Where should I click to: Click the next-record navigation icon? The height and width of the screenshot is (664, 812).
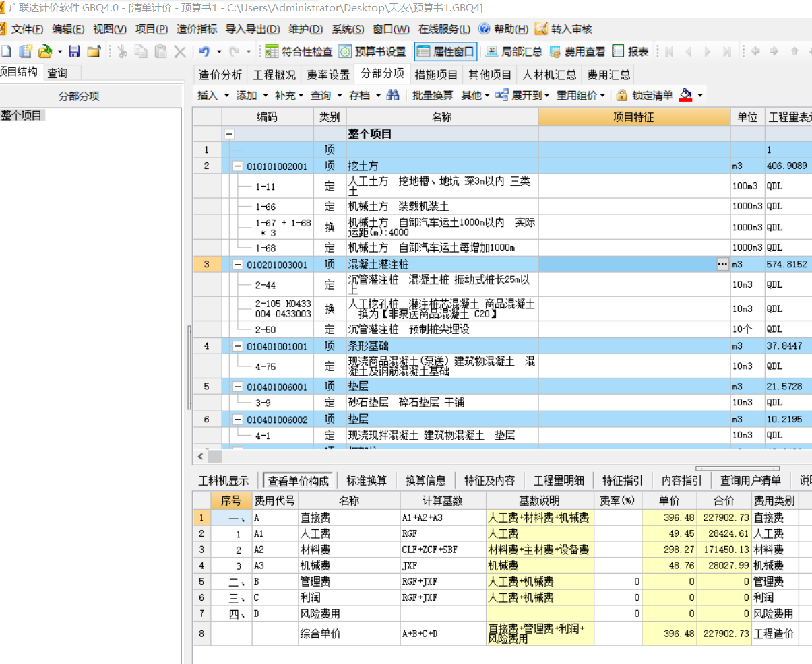(708, 52)
